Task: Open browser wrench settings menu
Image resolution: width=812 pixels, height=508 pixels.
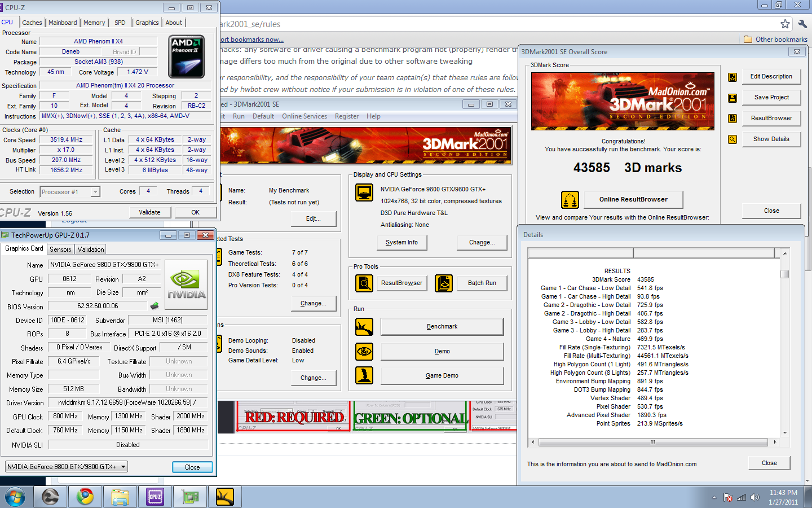Action: (x=802, y=24)
